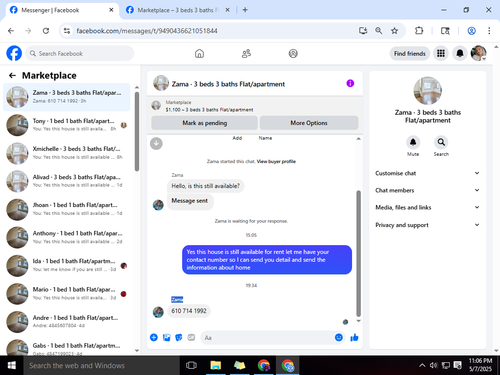Open the notifications bell in Facebook header
Screen dimensions: 500x375
[x=460, y=53]
